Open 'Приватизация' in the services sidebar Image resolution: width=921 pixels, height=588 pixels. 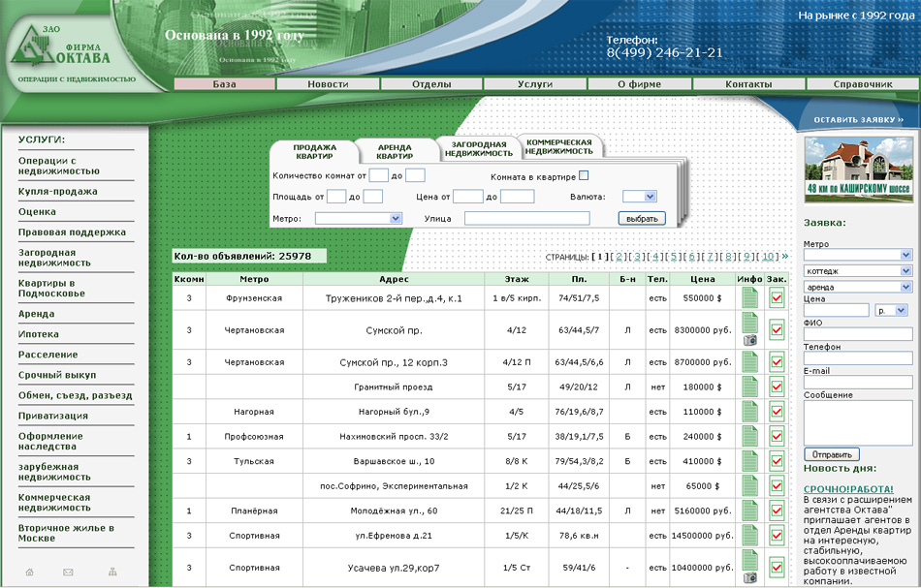coord(53,416)
